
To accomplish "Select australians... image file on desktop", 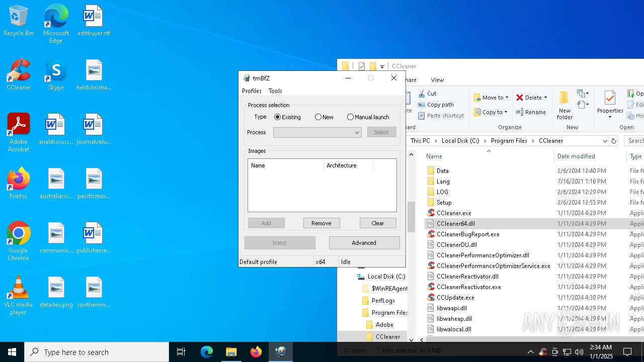I will pos(56,184).
